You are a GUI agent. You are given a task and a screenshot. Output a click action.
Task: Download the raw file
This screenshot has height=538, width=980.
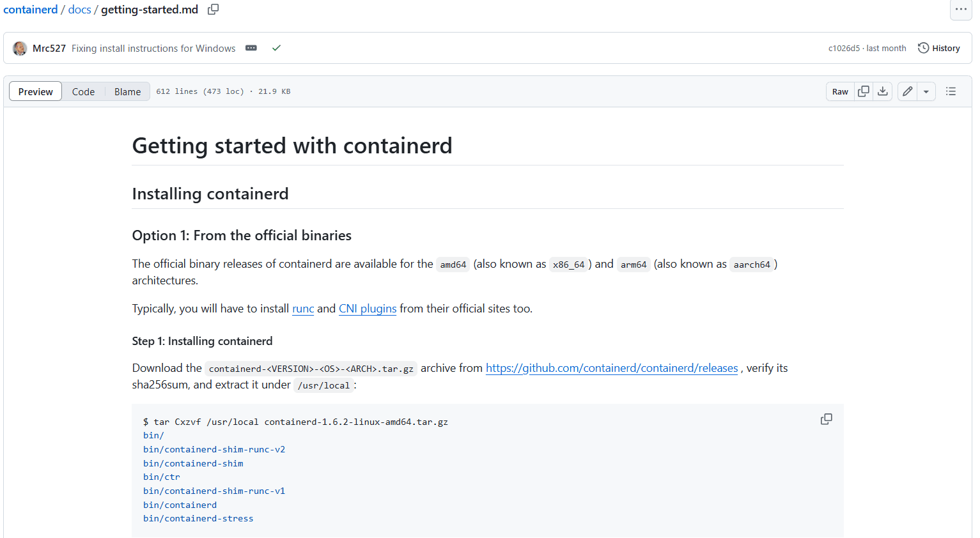pyautogui.click(x=882, y=91)
